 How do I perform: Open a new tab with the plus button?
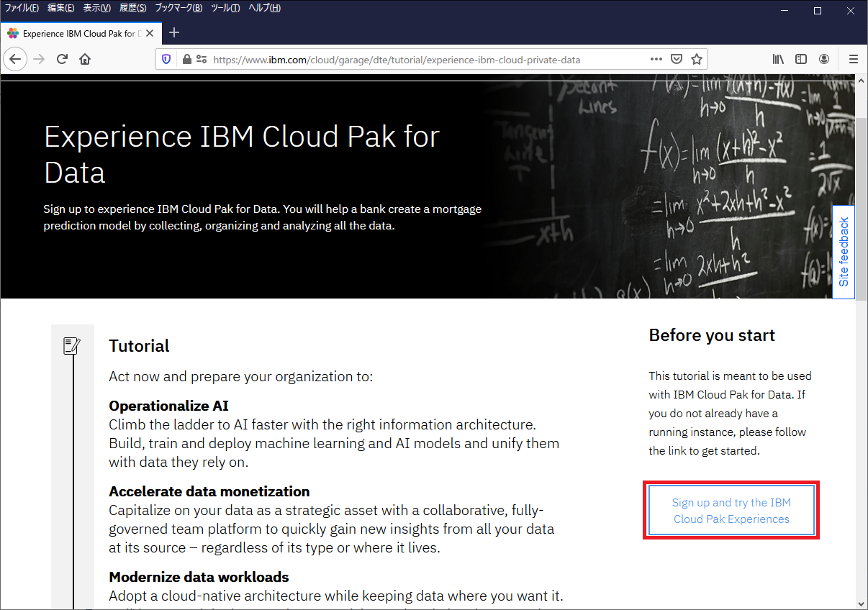(x=173, y=32)
